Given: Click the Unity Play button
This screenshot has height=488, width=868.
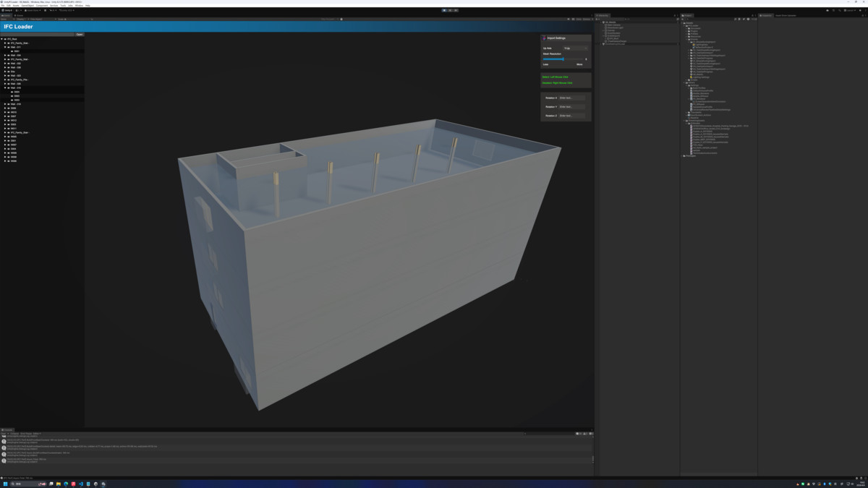Looking at the screenshot, I should coord(444,10).
